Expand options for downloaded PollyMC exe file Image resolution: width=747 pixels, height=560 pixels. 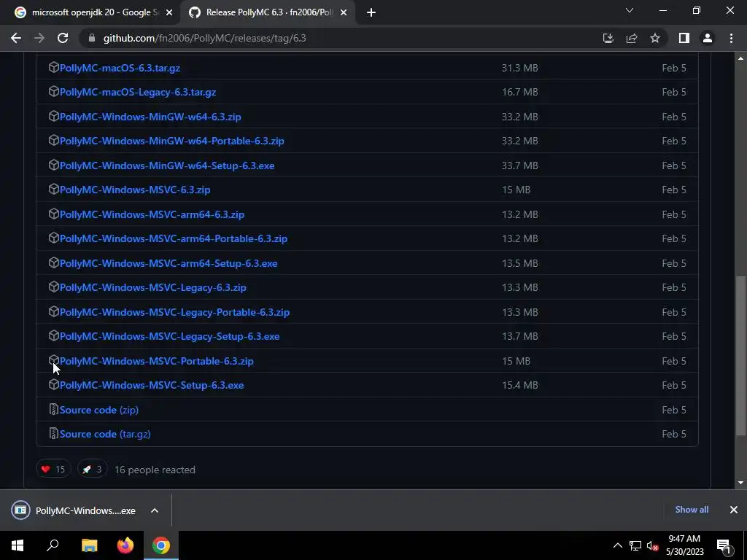click(x=155, y=510)
